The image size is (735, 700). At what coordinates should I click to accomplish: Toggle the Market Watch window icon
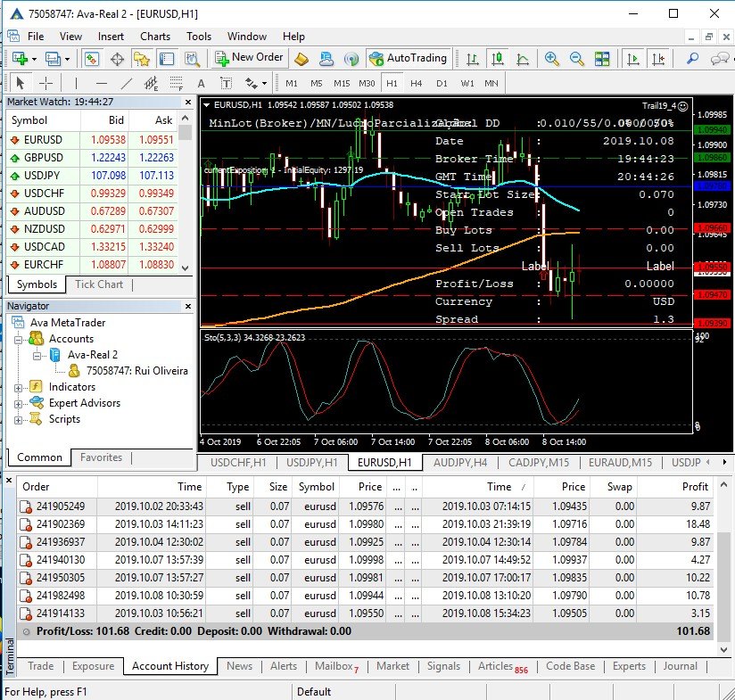[91, 59]
